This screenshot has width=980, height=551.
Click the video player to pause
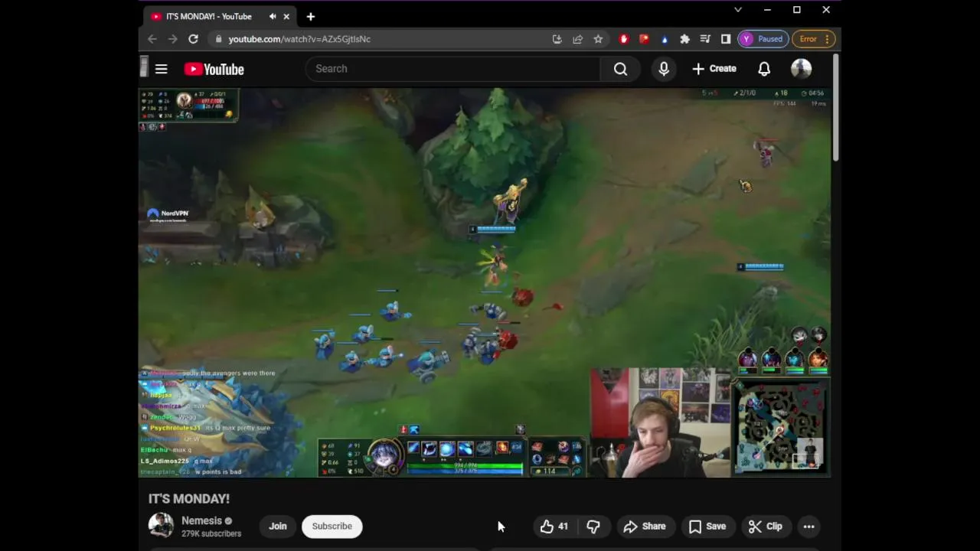pyautogui.click(x=485, y=282)
